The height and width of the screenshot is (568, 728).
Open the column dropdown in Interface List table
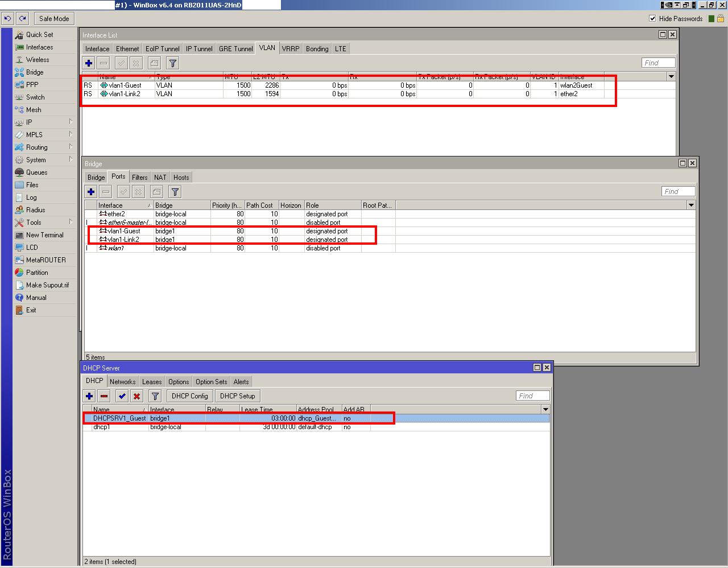671,76
